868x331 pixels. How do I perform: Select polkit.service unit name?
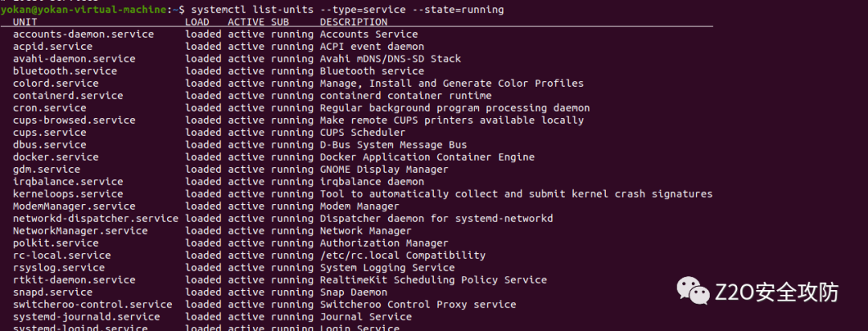(x=55, y=243)
